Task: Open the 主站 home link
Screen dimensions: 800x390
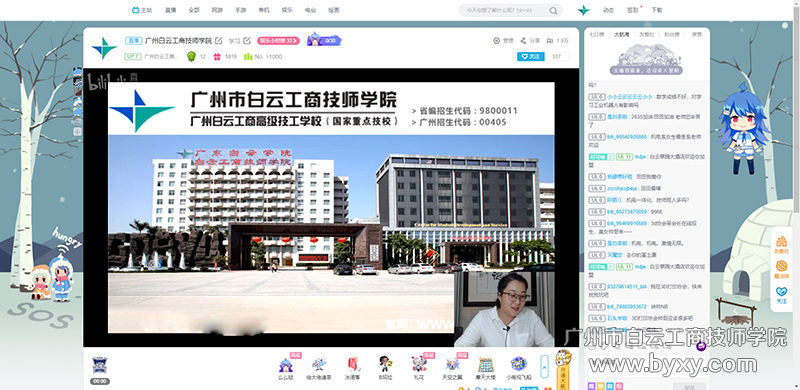Action: tap(142, 10)
